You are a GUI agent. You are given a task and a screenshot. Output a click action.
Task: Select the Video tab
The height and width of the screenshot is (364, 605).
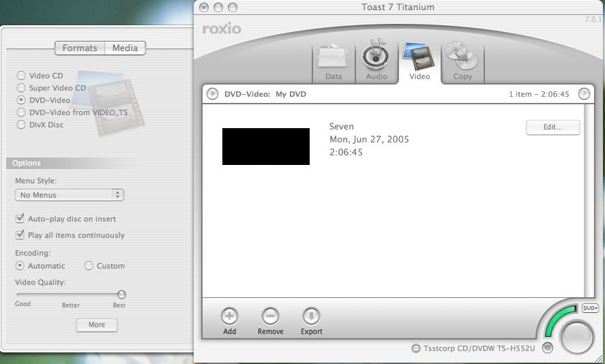coord(419,62)
